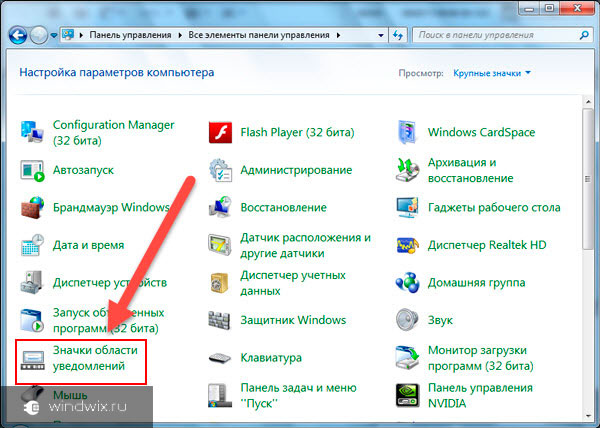Expand the arrow after Все элементы панели управления
Image resolution: width=600 pixels, height=428 pixels.
click(x=338, y=35)
